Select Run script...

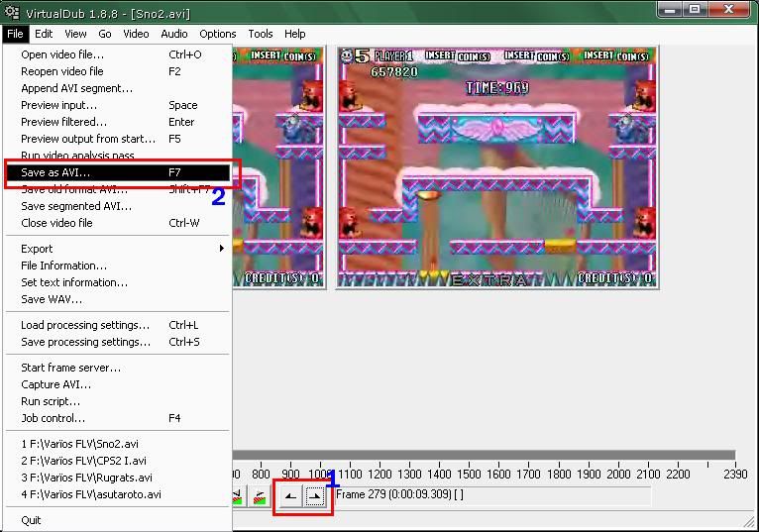117,402
